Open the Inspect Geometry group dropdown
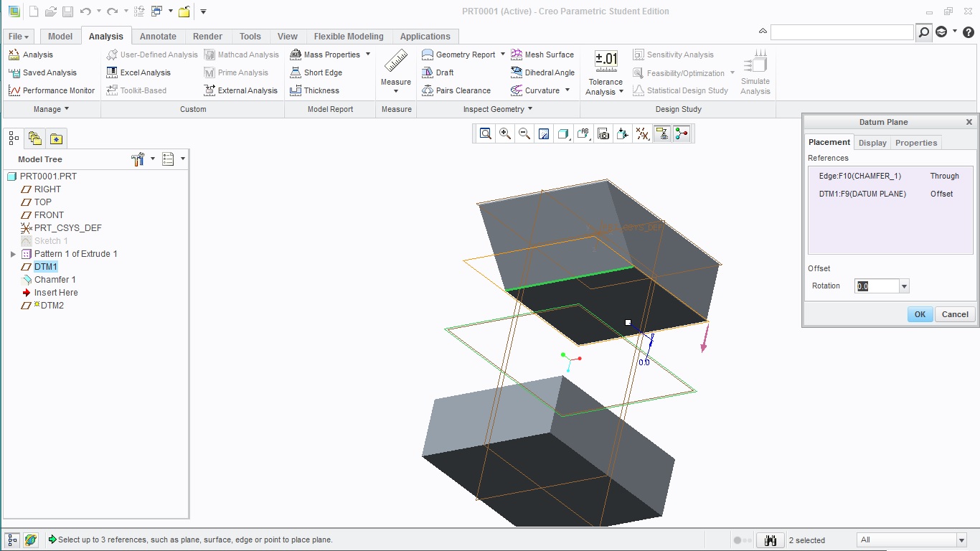 pos(498,109)
